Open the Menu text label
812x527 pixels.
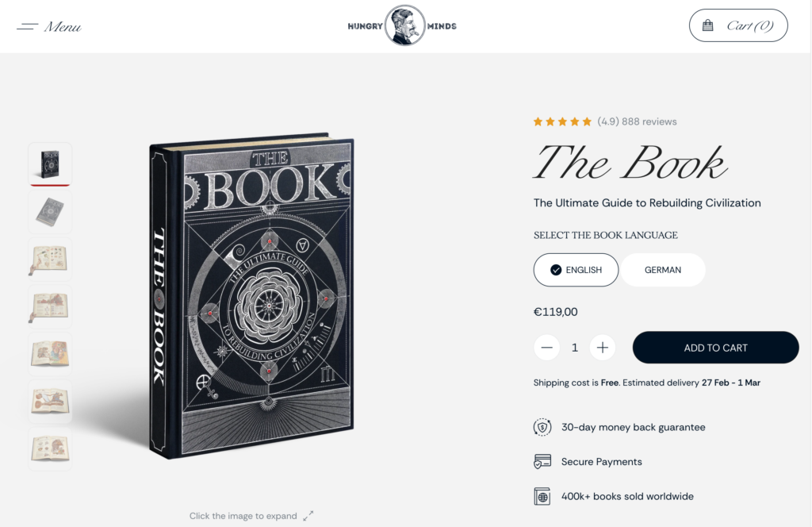pyautogui.click(x=63, y=26)
